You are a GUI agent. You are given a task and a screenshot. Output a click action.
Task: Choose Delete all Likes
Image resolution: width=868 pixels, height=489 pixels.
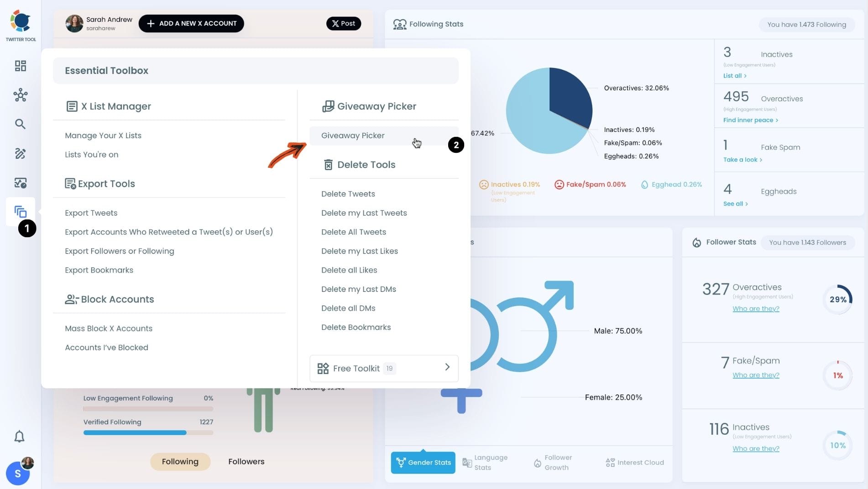(349, 270)
